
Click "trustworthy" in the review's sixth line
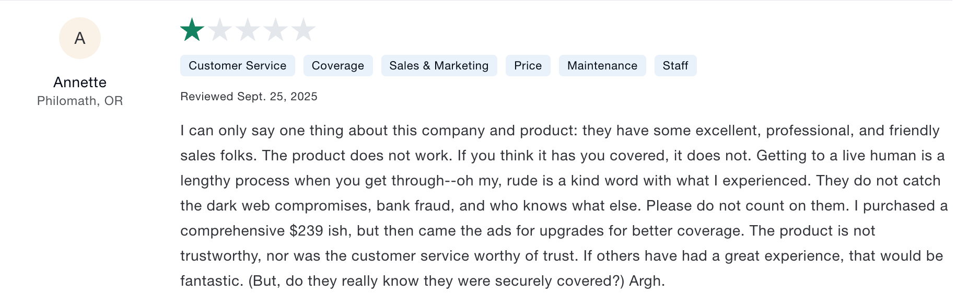point(220,256)
